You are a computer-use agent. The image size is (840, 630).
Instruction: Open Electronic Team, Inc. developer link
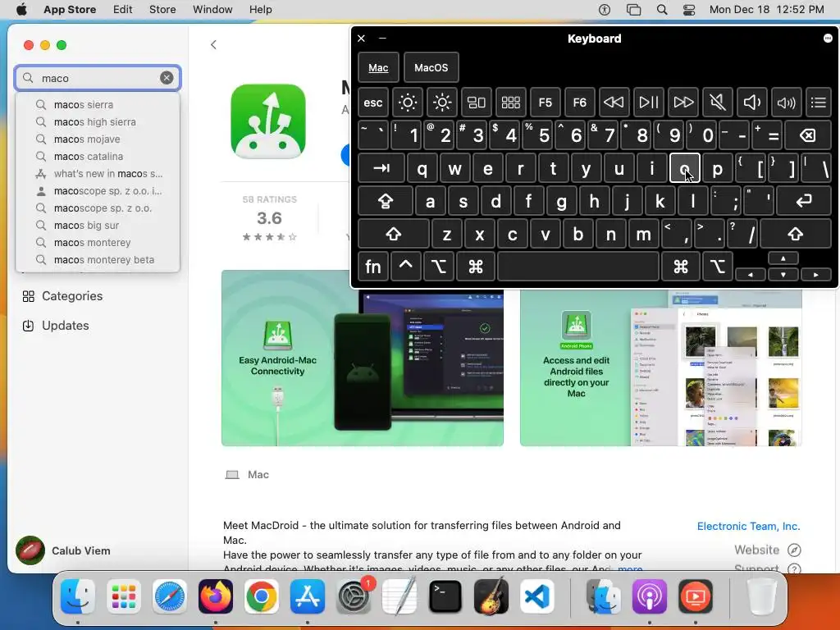coord(748,526)
